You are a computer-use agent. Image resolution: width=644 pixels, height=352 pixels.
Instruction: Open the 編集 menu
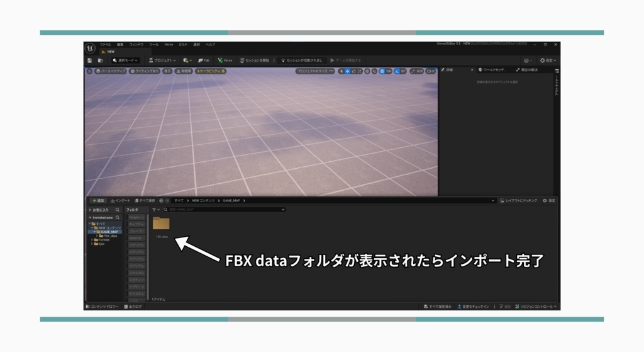point(120,45)
